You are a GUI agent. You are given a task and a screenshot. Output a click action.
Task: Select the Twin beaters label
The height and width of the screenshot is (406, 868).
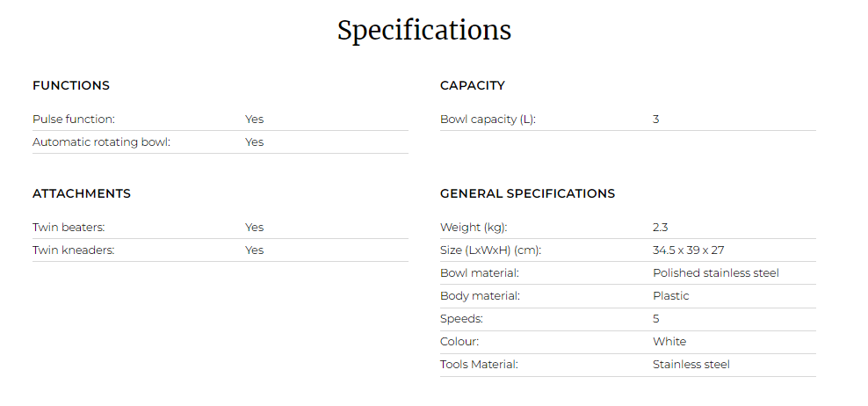point(69,227)
